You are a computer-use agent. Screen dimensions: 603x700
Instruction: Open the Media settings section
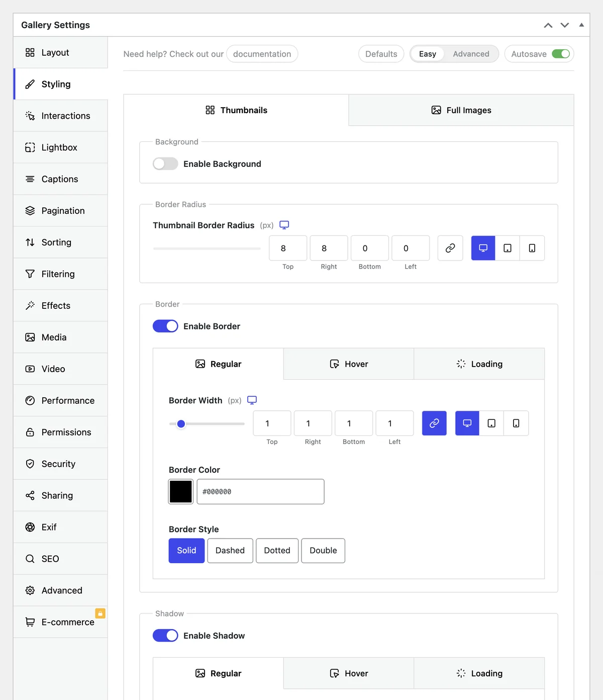click(x=60, y=337)
